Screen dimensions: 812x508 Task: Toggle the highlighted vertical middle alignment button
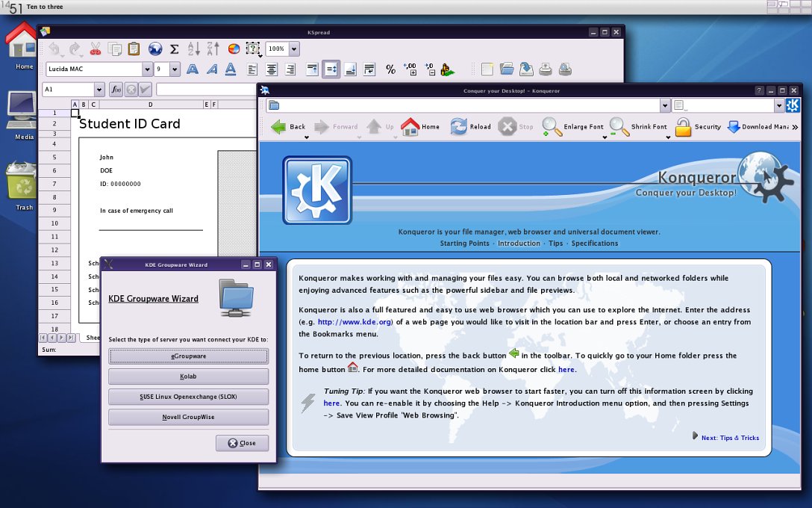[331, 69]
